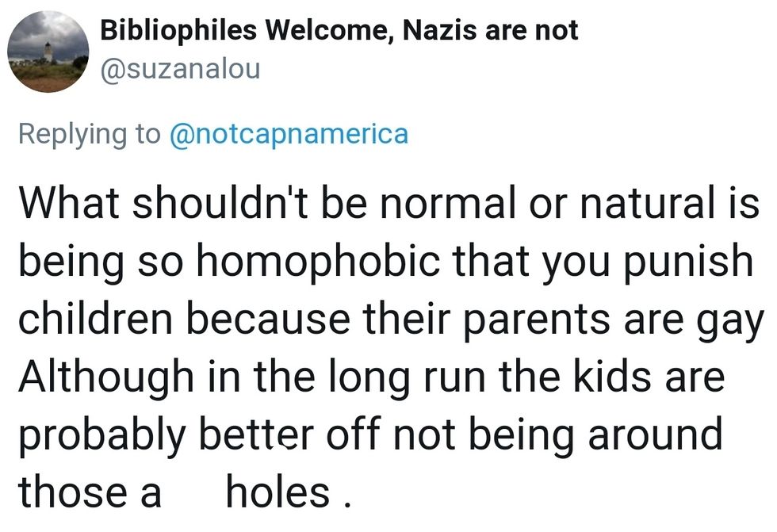The width and height of the screenshot is (777, 532).
Task: Click the "Replying to" label
Action: point(89,133)
